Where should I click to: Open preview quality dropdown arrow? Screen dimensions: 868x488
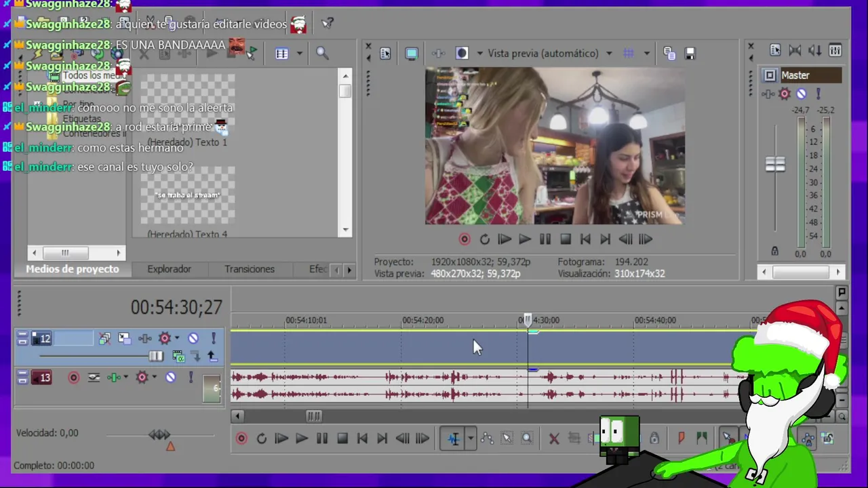(x=609, y=54)
